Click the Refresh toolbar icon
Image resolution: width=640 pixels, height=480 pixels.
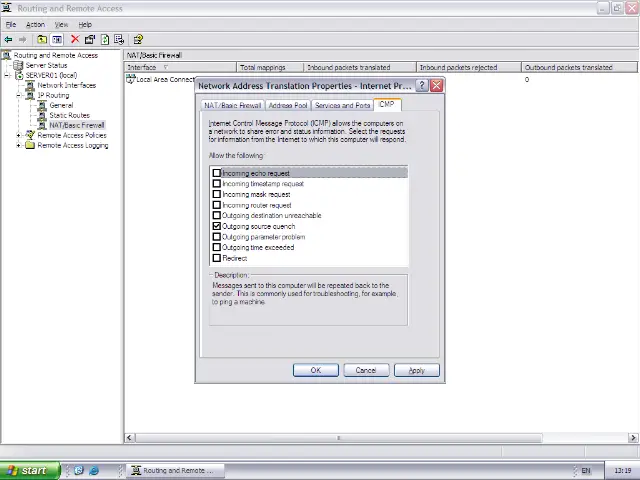[x=104, y=40]
